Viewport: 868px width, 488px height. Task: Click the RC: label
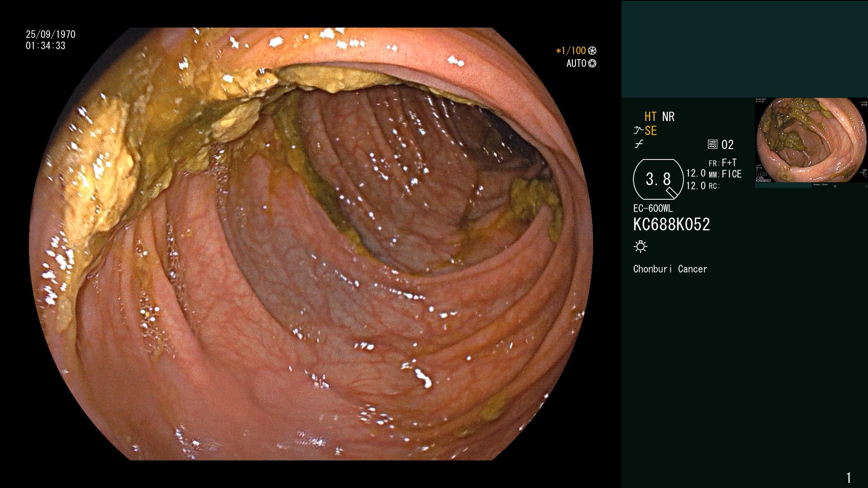[x=714, y=186]
